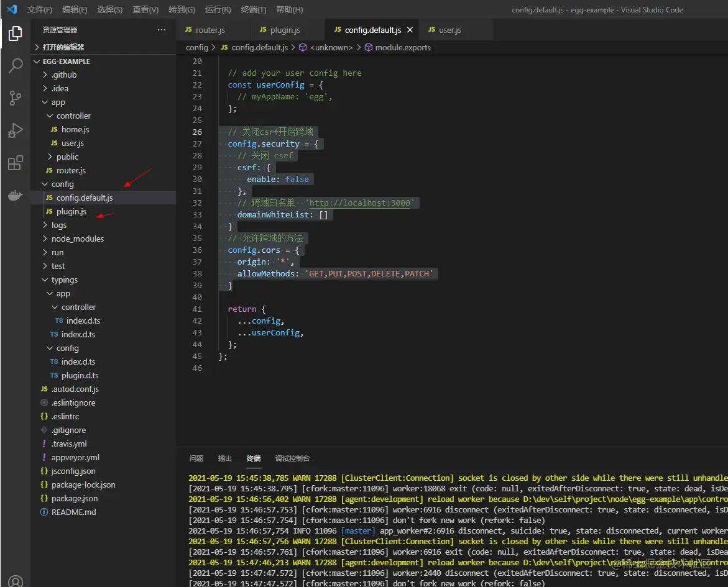Close the config.default.js editor tab
Image resolution: width=728 pixels, height=587 pixels.
pyautogui.click(x=410, y=30)
